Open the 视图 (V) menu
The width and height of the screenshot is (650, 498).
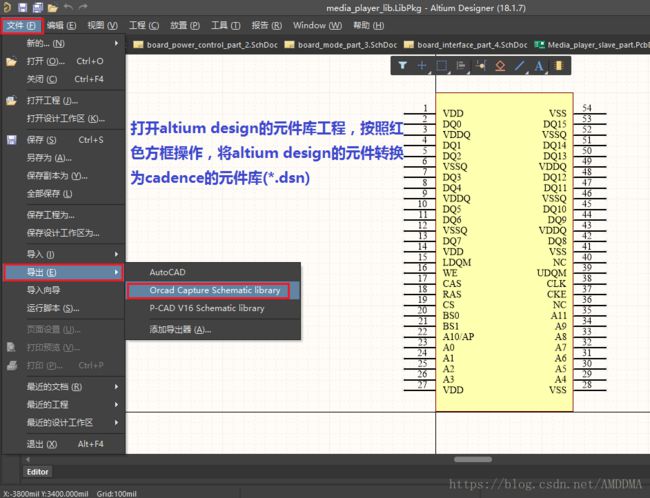click(x=102, y=26)
